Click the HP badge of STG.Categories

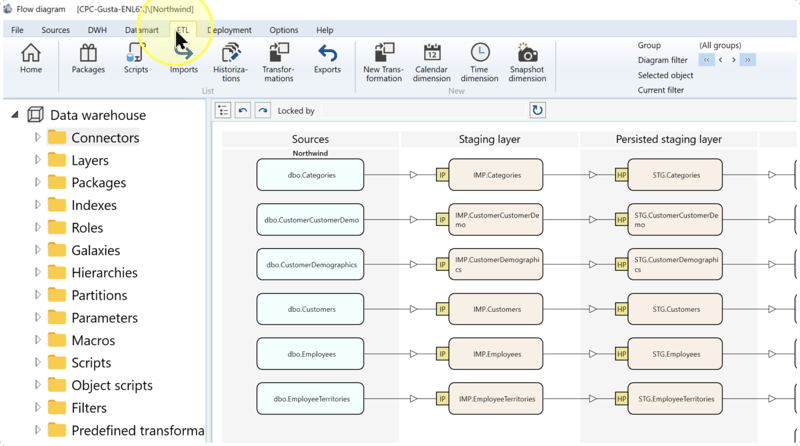coord(621,175)
